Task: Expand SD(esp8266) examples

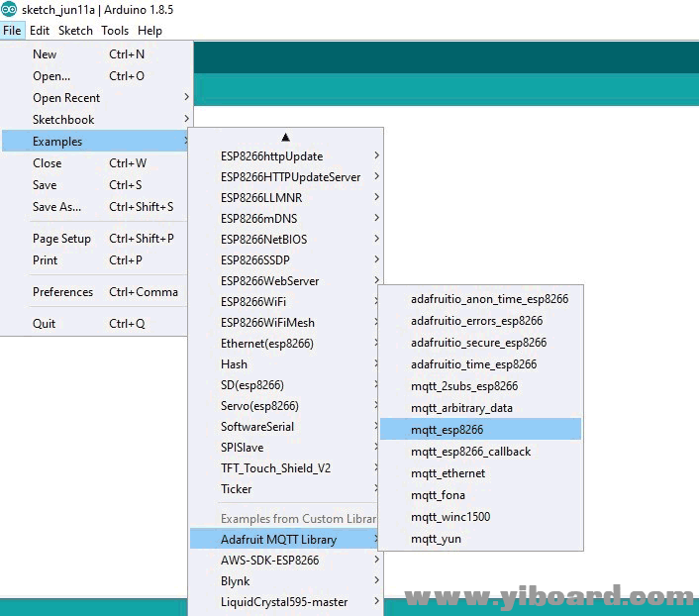Action: click(x=284, y=385)
